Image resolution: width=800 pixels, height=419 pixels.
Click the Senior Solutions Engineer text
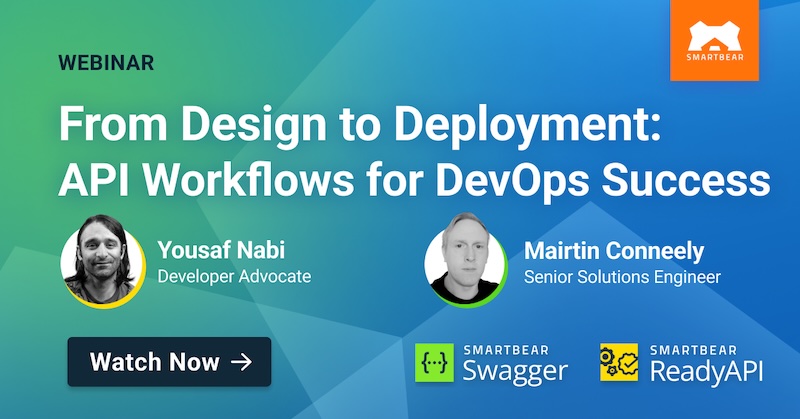click(x=622, y=277)
